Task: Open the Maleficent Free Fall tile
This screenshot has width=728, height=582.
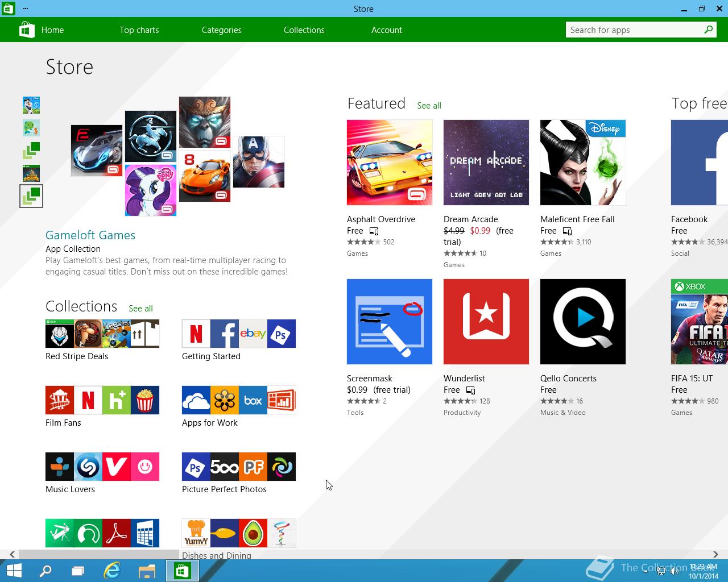Action: 583,163
